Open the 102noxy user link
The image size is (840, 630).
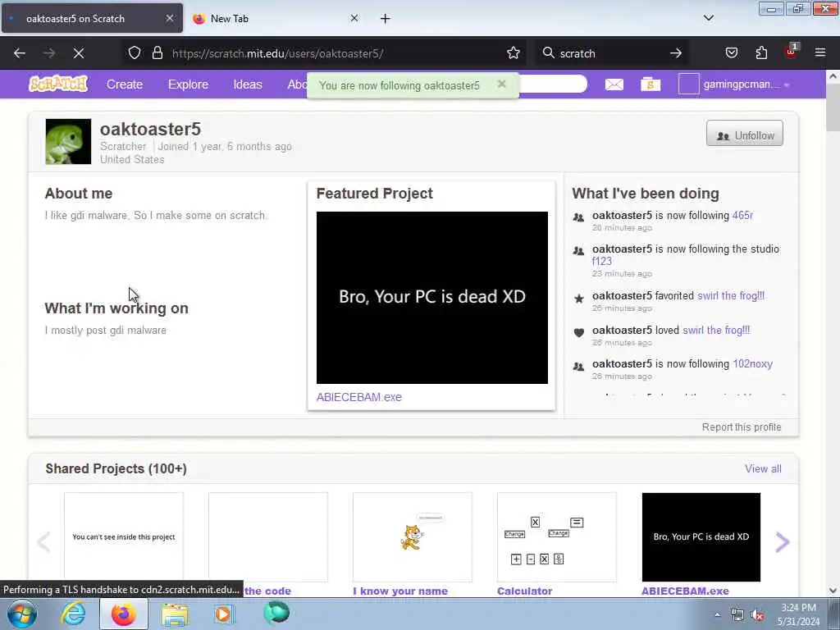coord(753,363)
